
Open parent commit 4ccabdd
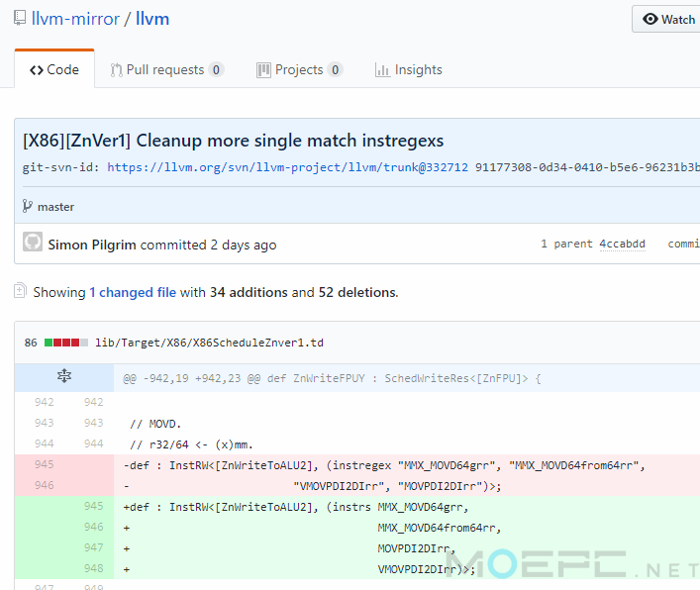click(x=622, y=244)
